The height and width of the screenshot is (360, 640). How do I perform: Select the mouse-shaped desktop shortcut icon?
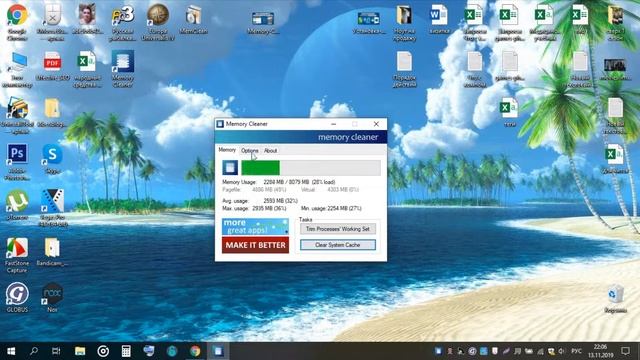tap(53, 22)
